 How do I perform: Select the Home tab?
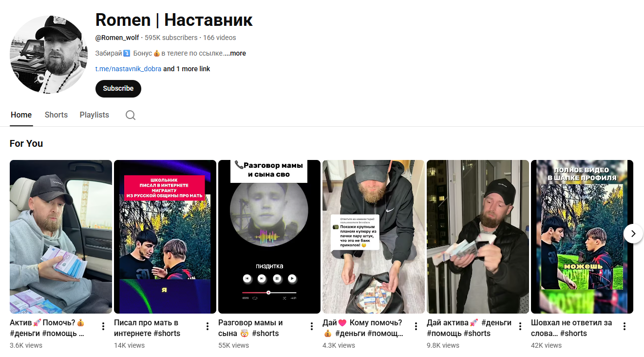click(21, 115)
